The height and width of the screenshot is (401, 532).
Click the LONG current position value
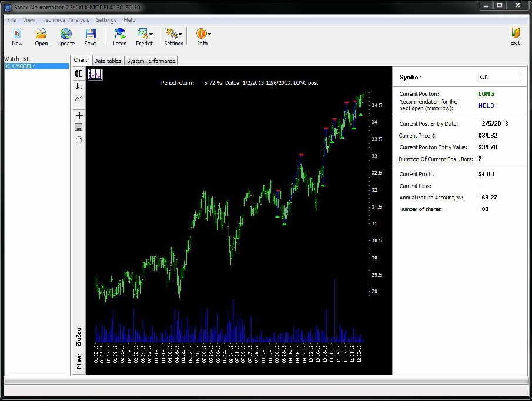486,93
